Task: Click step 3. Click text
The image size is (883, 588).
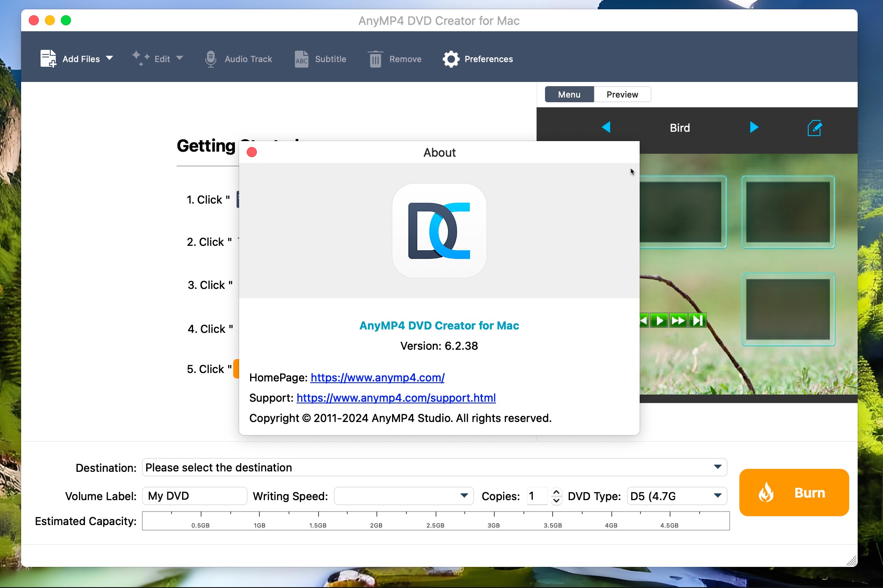Action: coord(210,285)
